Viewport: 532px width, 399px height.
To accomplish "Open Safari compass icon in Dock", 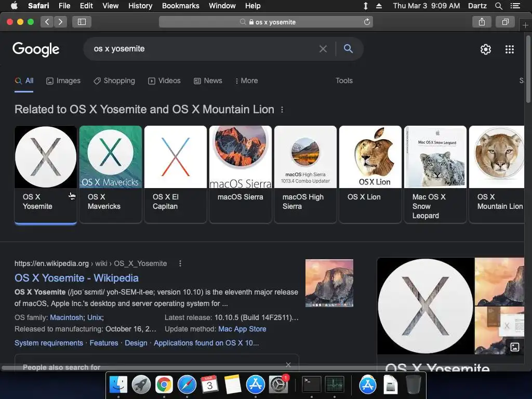I will pos(187,384).
